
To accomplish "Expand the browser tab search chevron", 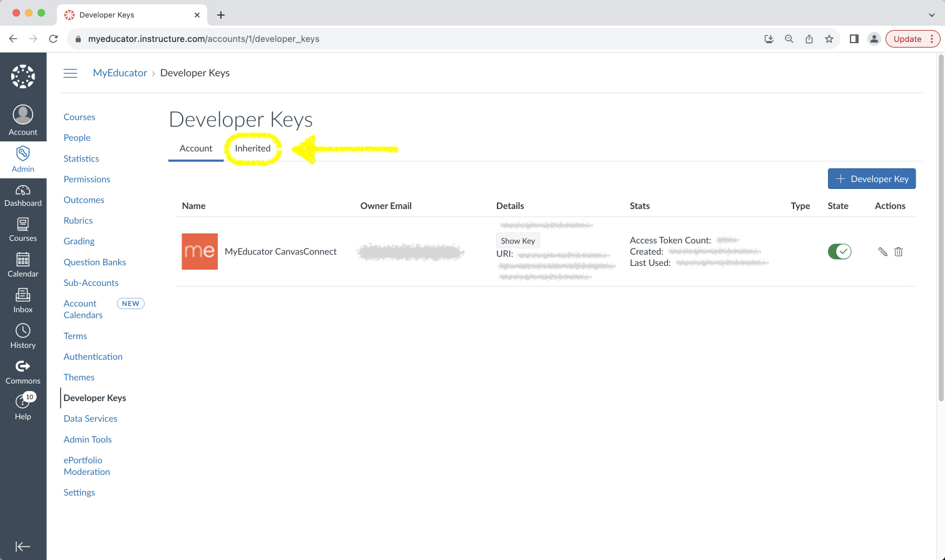I will (x=932, y=15).
